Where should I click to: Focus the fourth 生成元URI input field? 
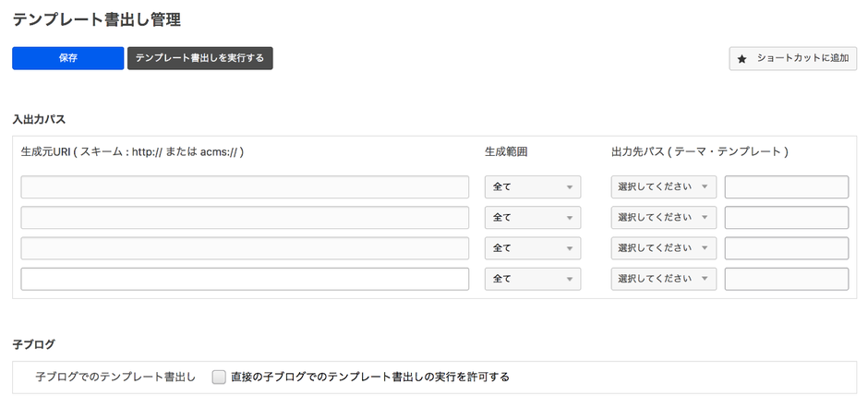pos(245,279)
